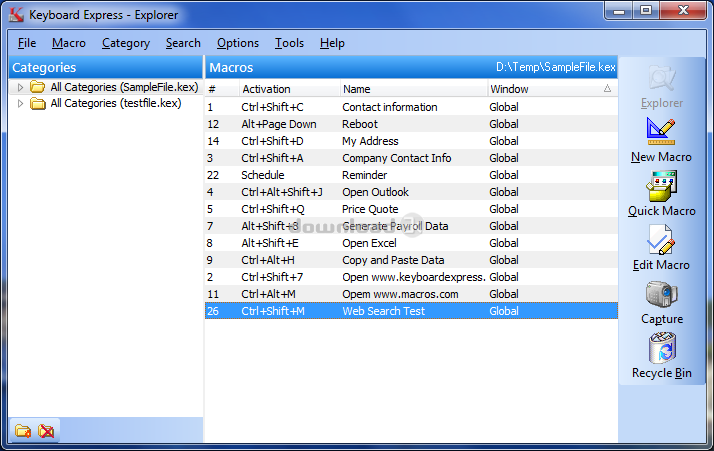Open the Options menu
This screenshot has width=714, height=451.
(238, 43)
